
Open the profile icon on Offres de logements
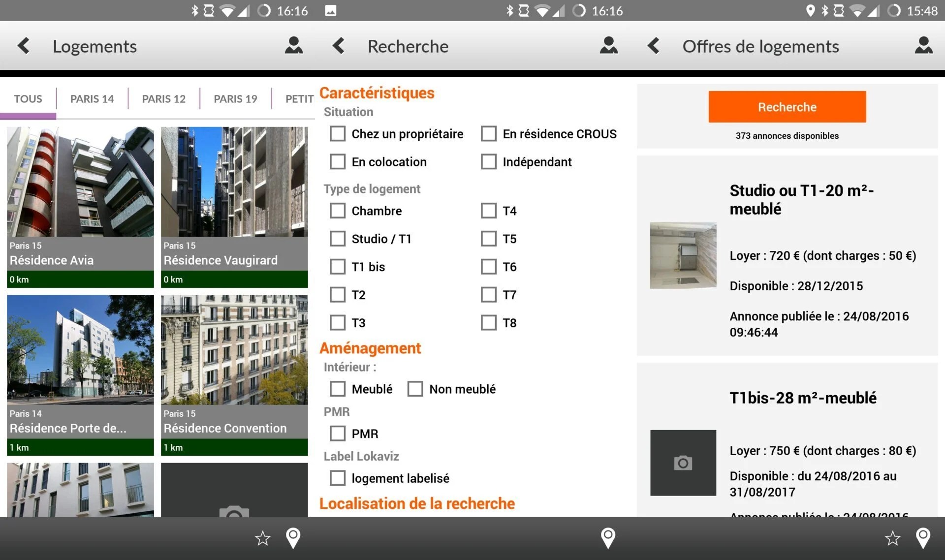click(x=924, y=45)
